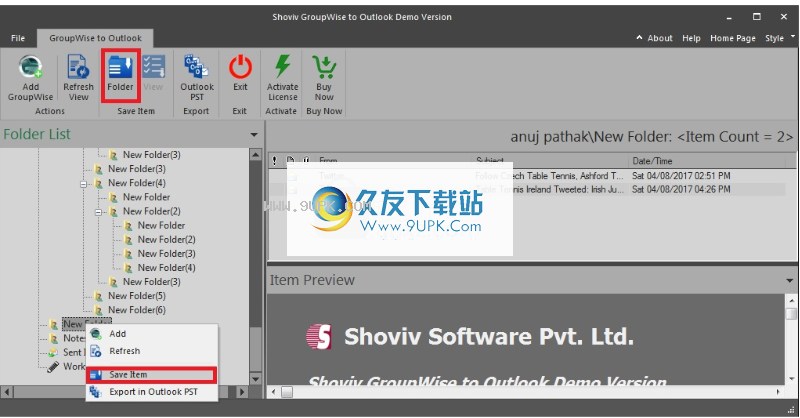This screenshot has height=418, width=800.
Task: Select the New Folder(6) tree item
Action: point(137,310)
